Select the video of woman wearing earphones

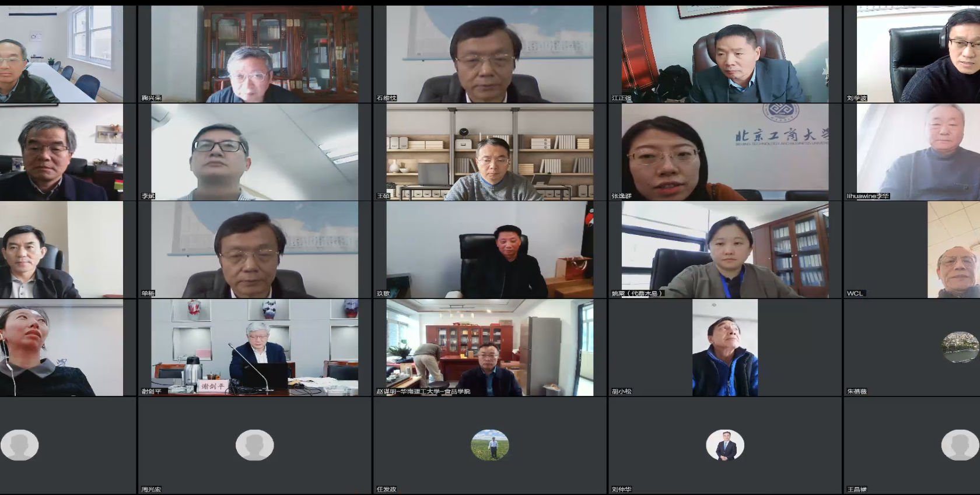[61, 347]
